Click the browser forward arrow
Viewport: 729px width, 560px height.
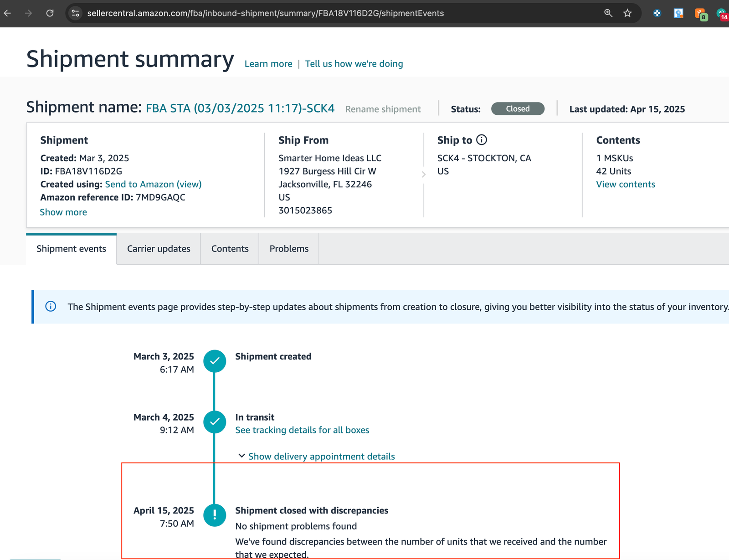point(28,13)
